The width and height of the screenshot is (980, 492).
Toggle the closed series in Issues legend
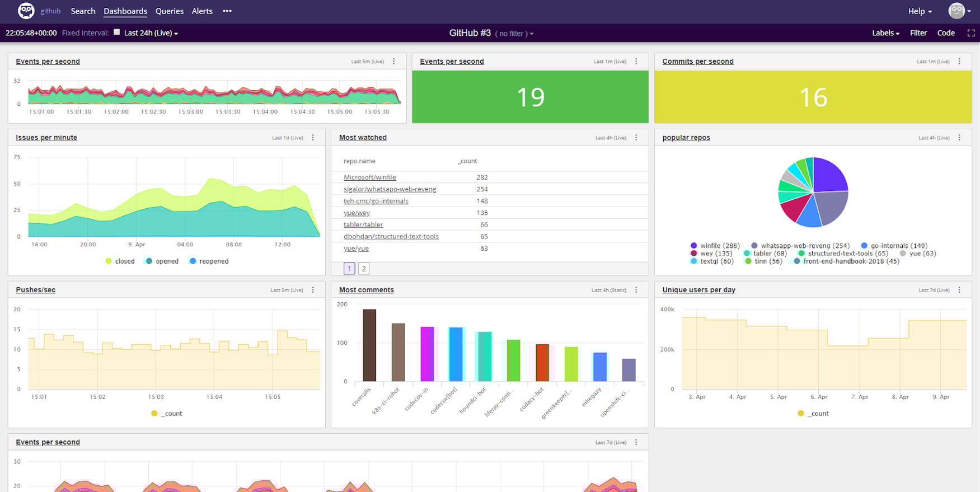120,261
